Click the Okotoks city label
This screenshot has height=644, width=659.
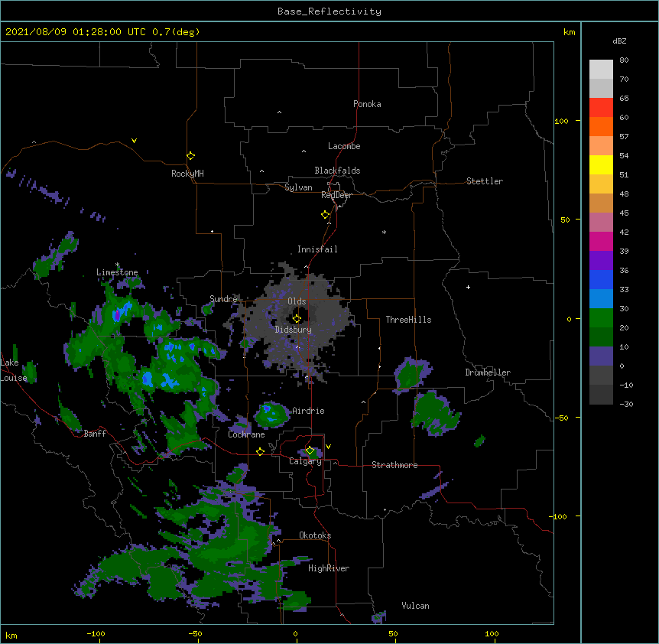coord(315,535)
